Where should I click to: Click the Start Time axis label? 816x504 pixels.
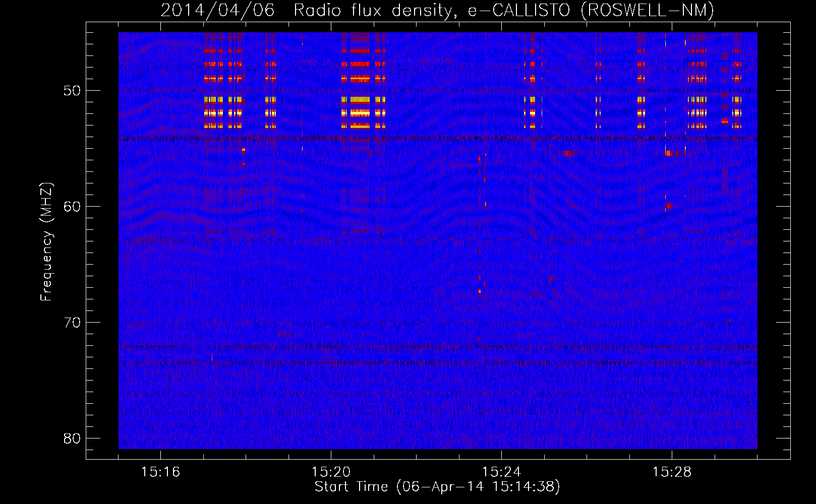pos(437,487)
